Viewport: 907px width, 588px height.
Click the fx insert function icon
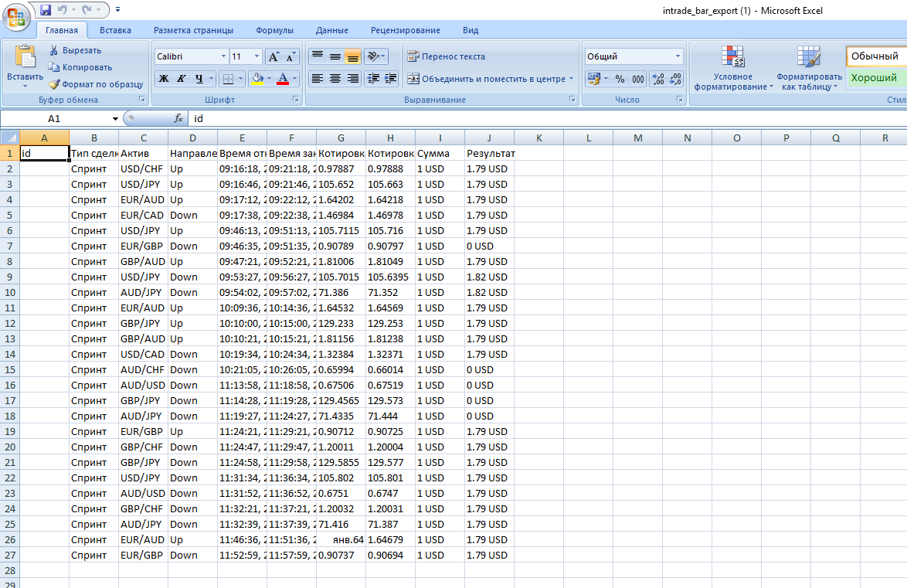[178, 118]
